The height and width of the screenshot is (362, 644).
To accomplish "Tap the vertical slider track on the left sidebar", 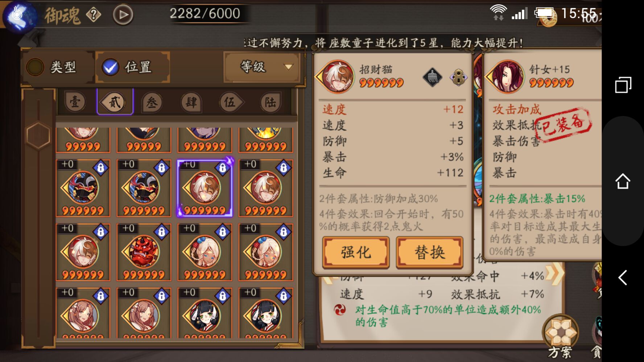I will click(x=38, y=217).
